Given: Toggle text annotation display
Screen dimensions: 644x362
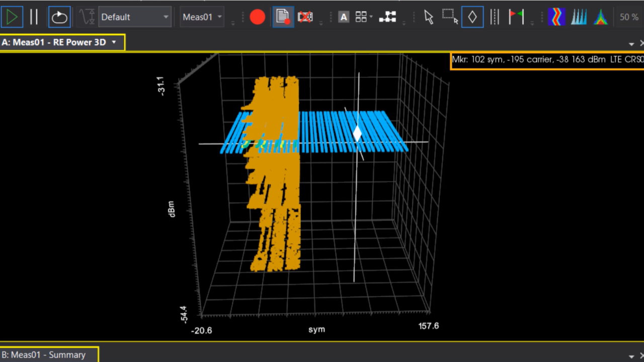Looking at the screenshot, I should click(344, 17).
